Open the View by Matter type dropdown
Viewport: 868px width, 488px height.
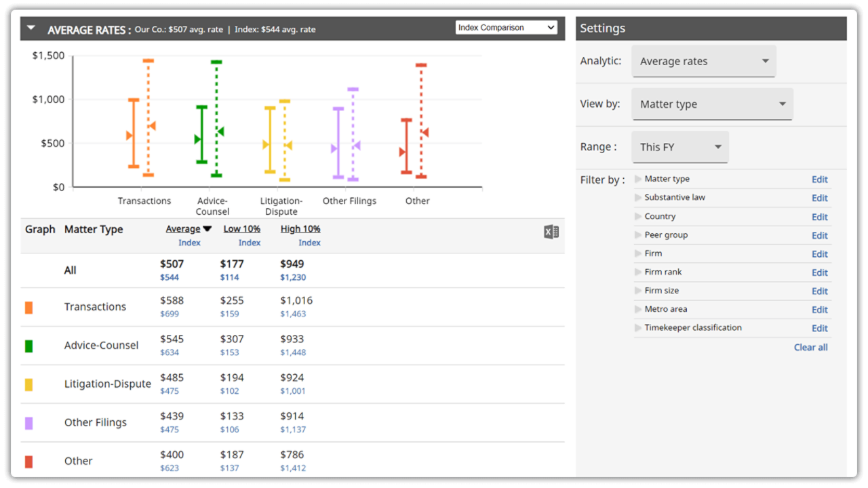[x=712, y=104]
